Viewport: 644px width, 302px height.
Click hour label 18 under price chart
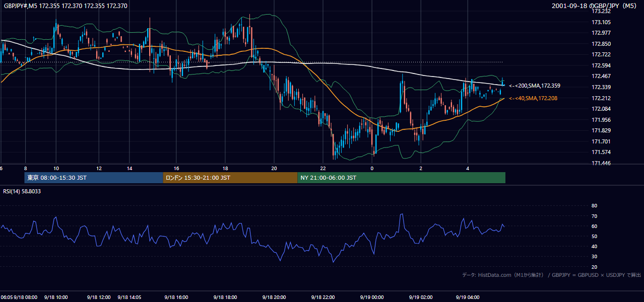[x=225, y=169]
